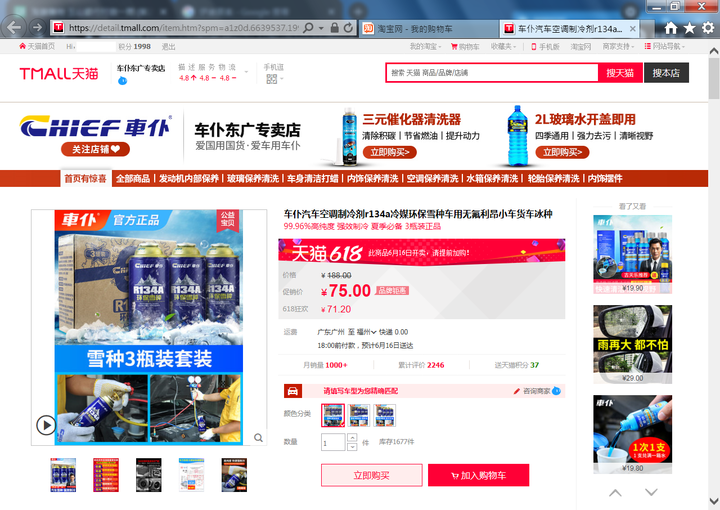Open browser settings gear icon
Image resolution: width=720 pixels, height=510 pixels.
708,28
